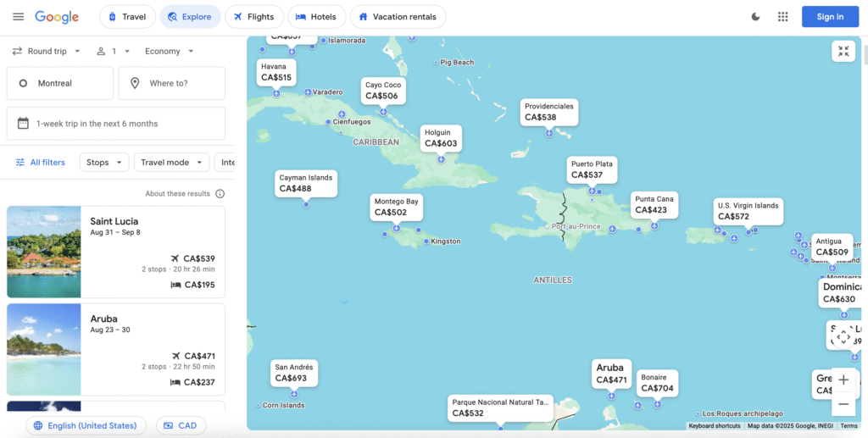Screen dimensions: 868x438
Task: Collapse the map with fullscreen-exit icon
Action: coord(843,52)
